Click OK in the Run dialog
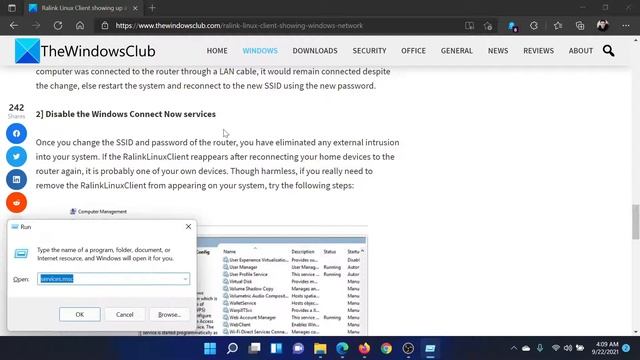Viewport: 640px width, 360px height. click(80, 314)
